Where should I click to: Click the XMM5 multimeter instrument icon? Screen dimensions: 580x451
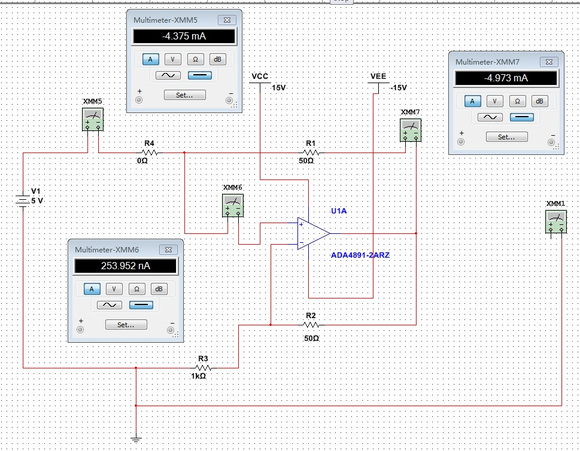[93, 120]
